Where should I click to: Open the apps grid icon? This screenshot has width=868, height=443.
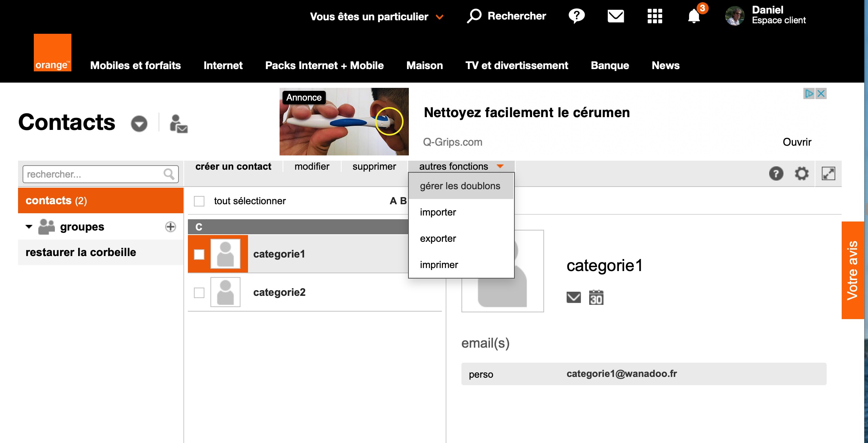coord(655,16)
